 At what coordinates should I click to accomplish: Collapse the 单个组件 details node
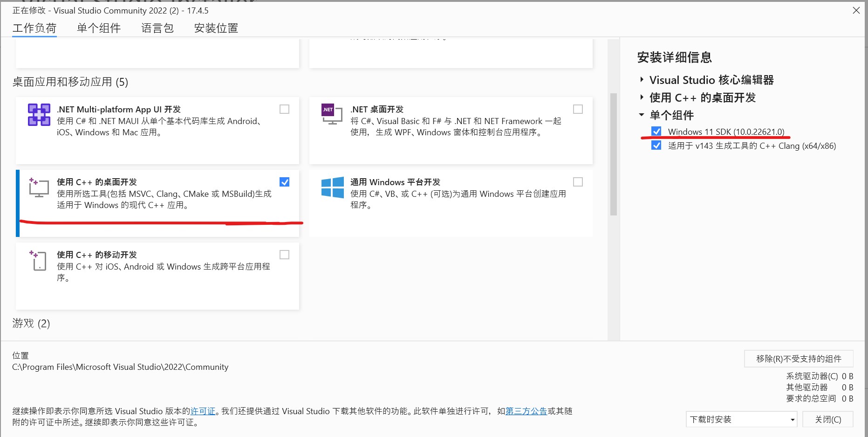(x=642, y=115)
